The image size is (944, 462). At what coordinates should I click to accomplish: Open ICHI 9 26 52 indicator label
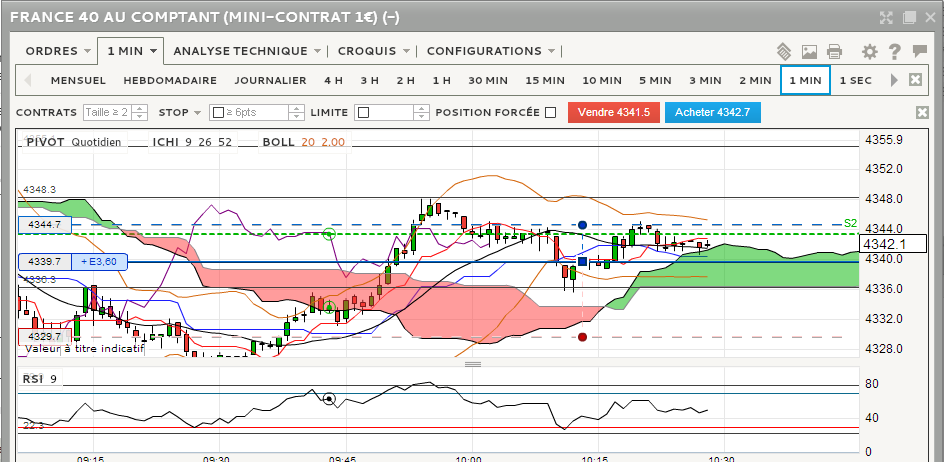tap(192, 142)
